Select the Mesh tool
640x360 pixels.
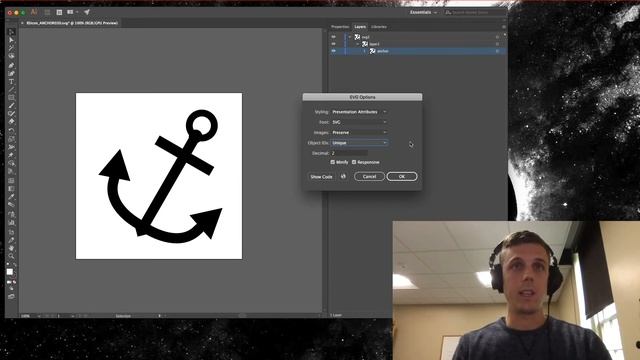pos(11,180)
